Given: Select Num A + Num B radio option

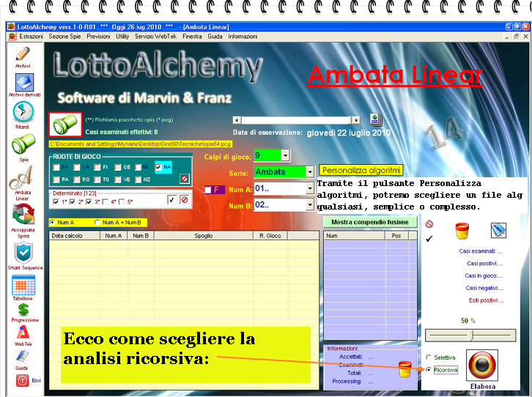Looking at the screenshot, I should click(97, 223).
